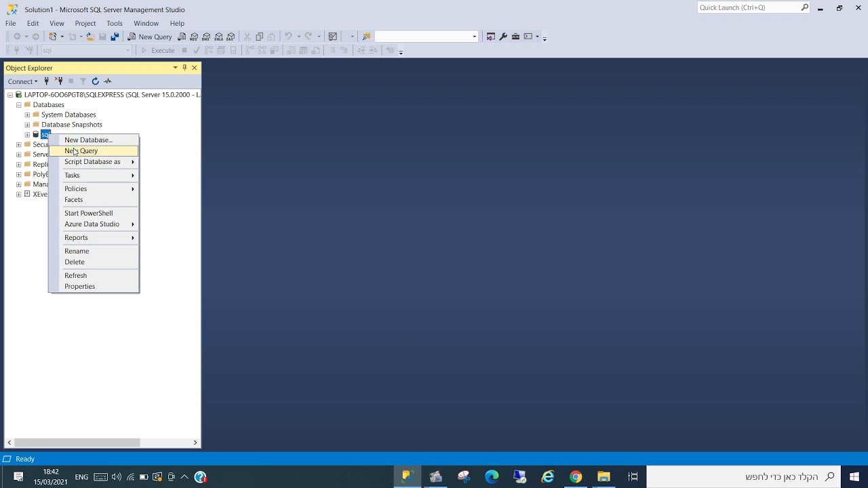Open the File menu

(11, 23)
